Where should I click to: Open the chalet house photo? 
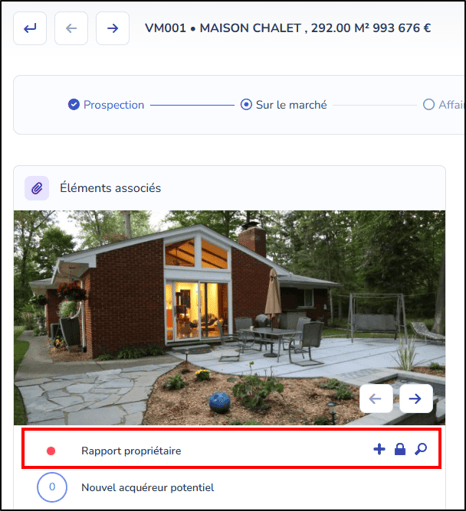point(229,317)
